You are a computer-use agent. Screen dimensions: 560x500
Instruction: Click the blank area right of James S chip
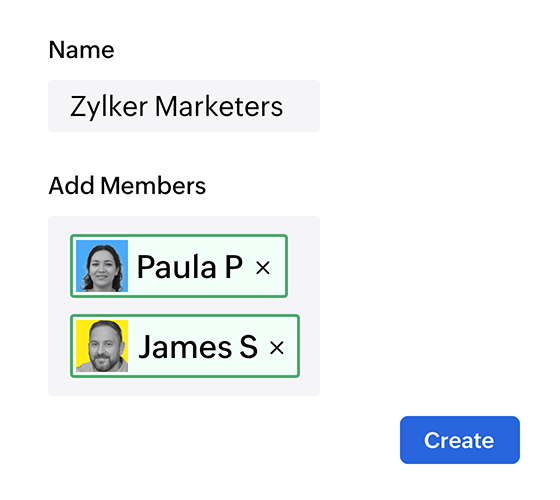[x=310, y=346]
